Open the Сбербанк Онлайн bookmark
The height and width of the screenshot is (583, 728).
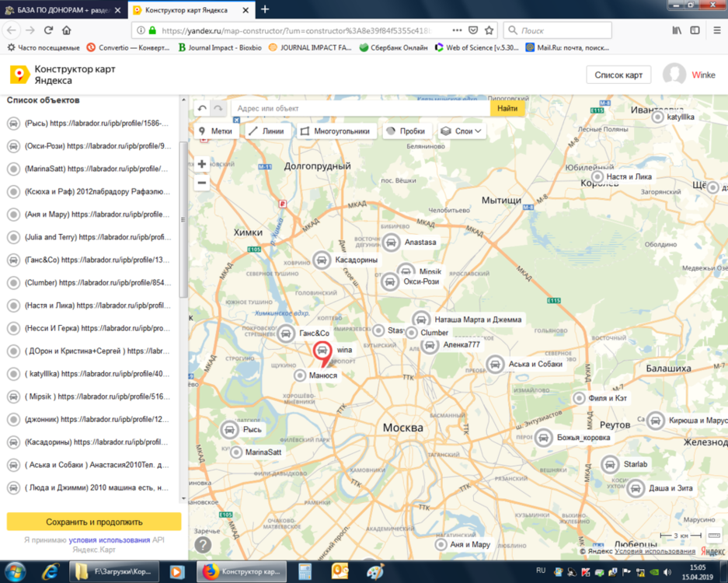(393, 47)
